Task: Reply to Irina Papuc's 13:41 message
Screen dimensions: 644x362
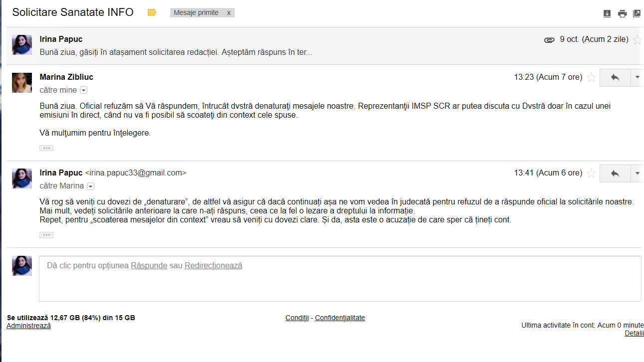Action: pos(615,173)
